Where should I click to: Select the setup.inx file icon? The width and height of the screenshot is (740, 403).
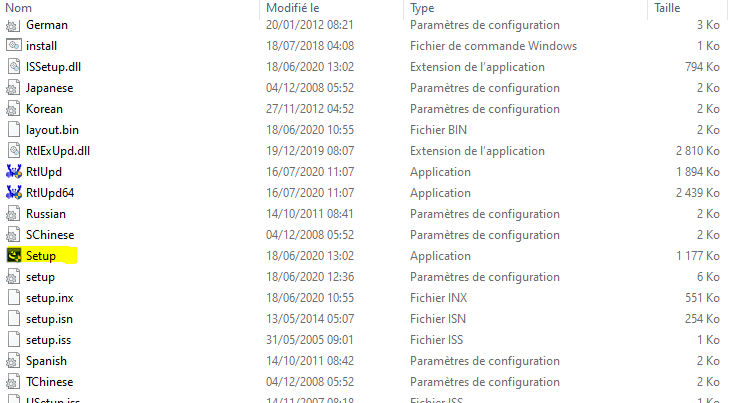13,298
